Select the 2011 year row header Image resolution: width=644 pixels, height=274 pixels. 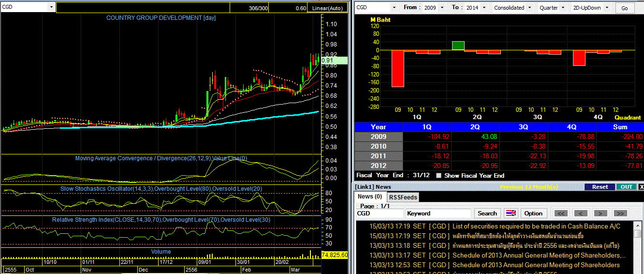(379, 156)
